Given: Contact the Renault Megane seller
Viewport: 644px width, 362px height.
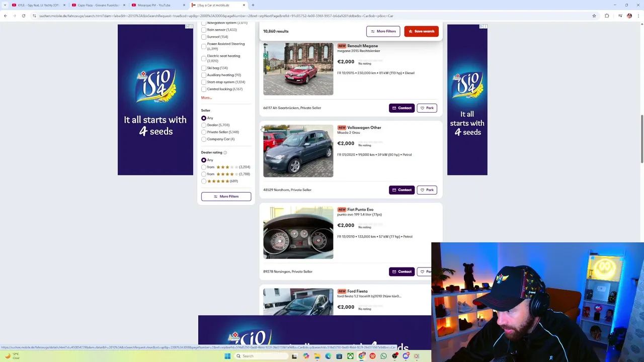Looking at the screenshot, I should (x=401, y=108).
